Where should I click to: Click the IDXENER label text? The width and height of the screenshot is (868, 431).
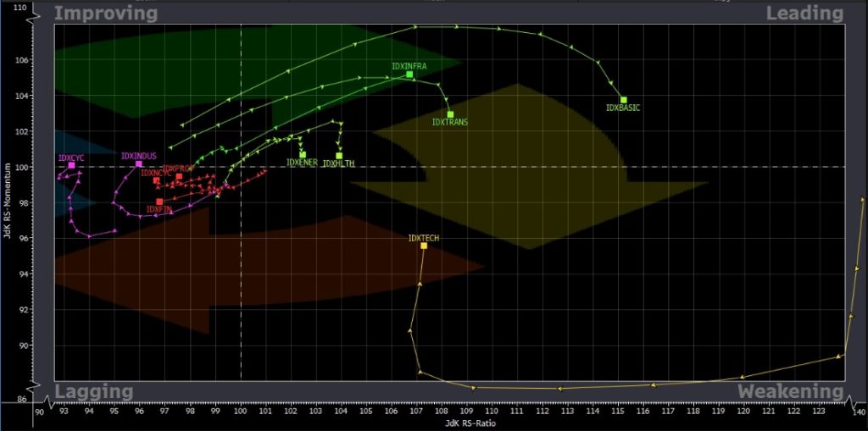pos(303,163)
